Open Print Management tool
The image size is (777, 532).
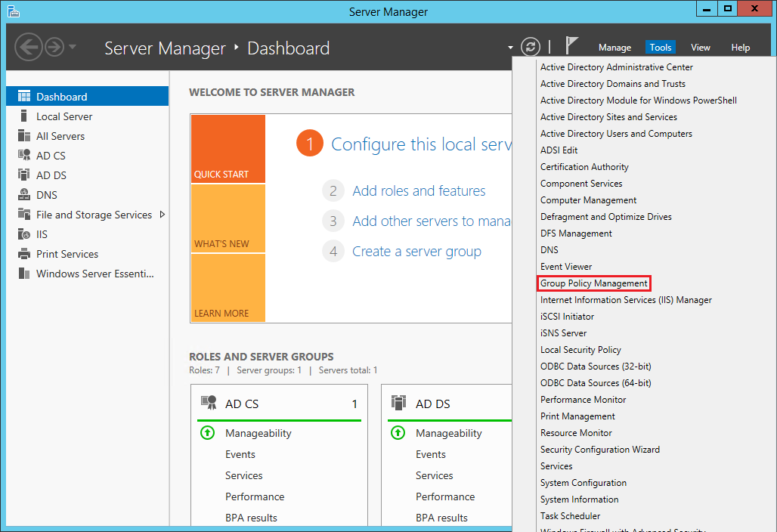577,416
